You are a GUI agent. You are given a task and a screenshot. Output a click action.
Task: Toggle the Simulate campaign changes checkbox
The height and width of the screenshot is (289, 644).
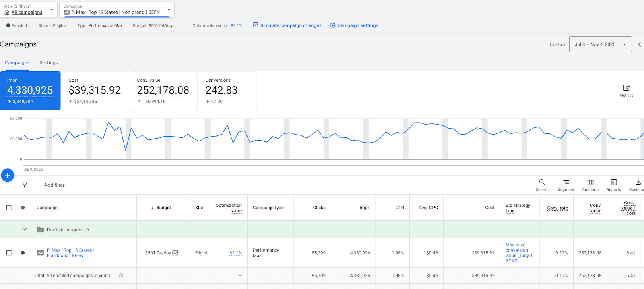click(255, 25)
